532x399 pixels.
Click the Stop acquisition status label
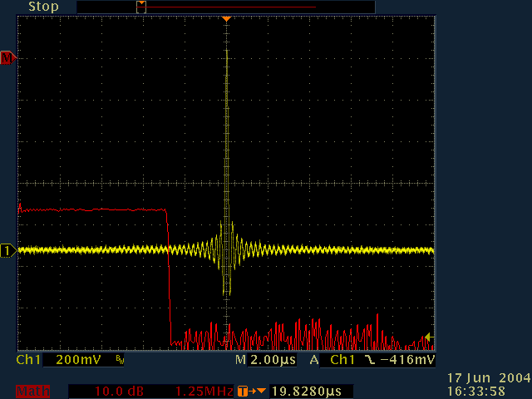(43, 7)
